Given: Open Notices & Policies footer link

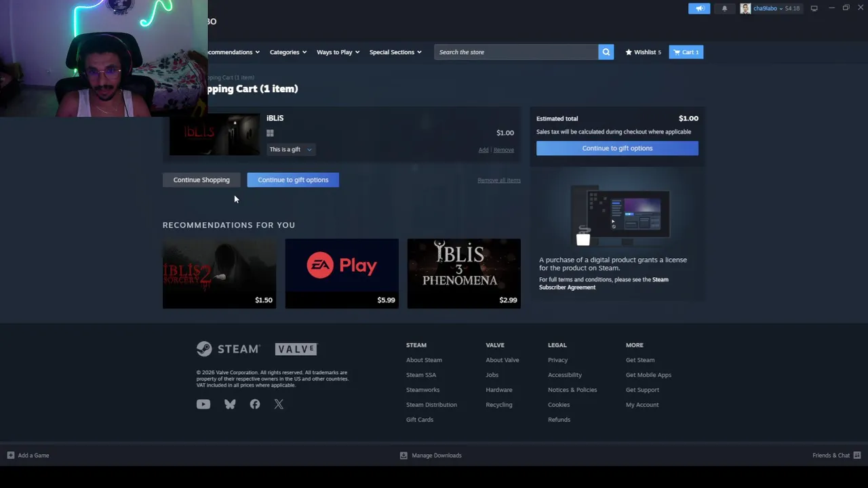Looking at the screenshot, I should tap(572, 390).
